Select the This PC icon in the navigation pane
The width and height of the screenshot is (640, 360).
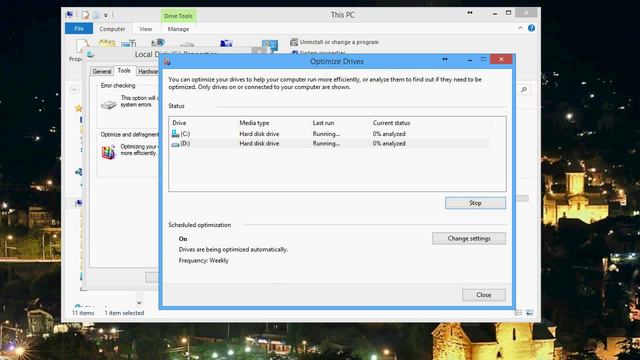[x=79, y=203]
